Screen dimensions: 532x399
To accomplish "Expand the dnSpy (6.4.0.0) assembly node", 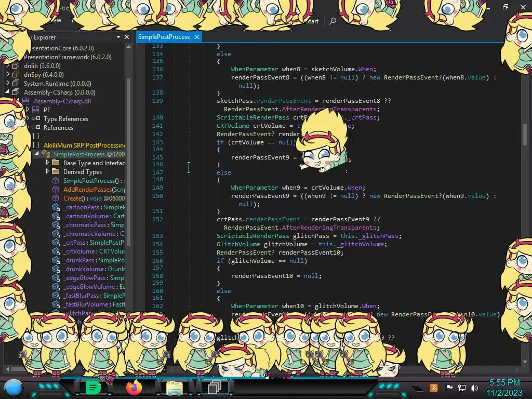I will click(8, 74).
